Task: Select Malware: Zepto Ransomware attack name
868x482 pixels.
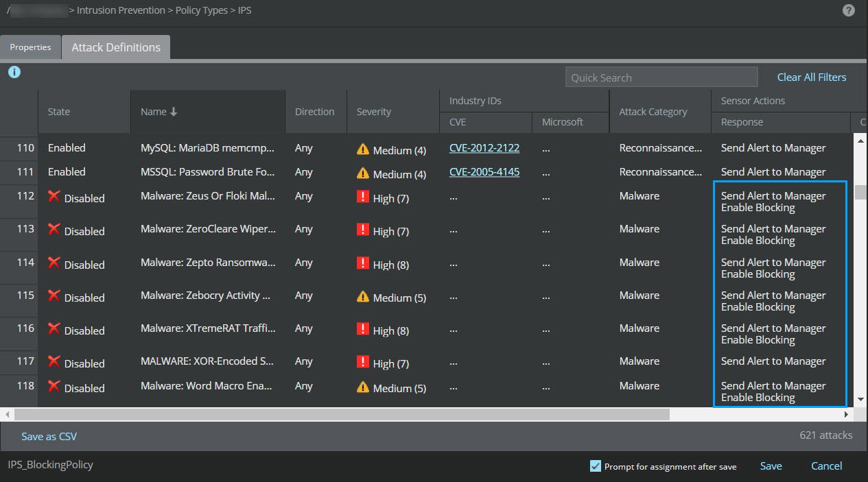Action: pyautogui.click(x=208, y=263)
